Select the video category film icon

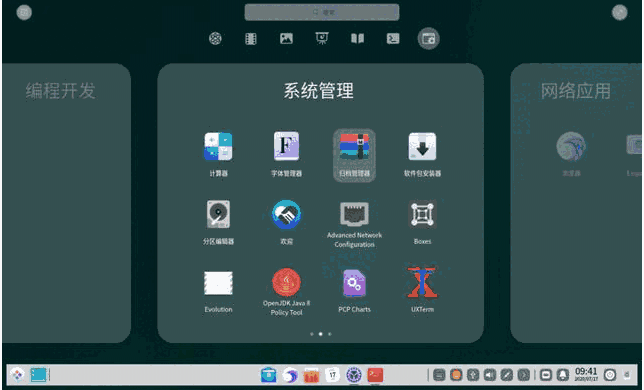coord(251,39)
